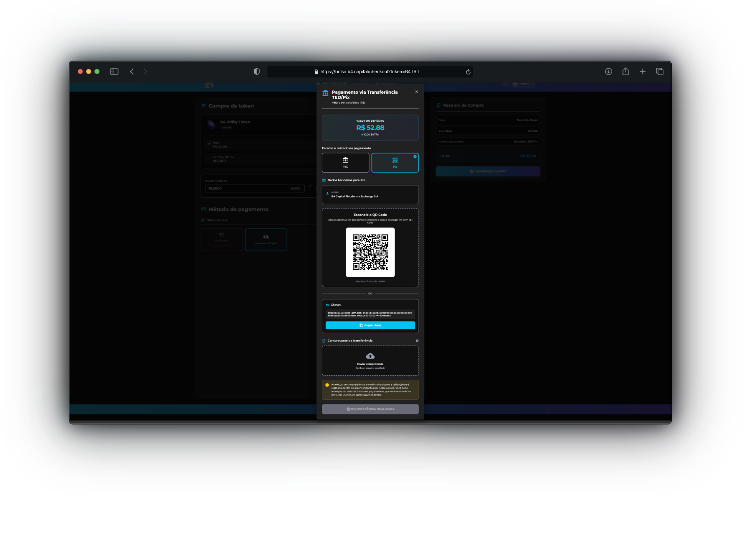Close the Pagamento via Transferência dialog
747x560 pixels.
point(416,92)
